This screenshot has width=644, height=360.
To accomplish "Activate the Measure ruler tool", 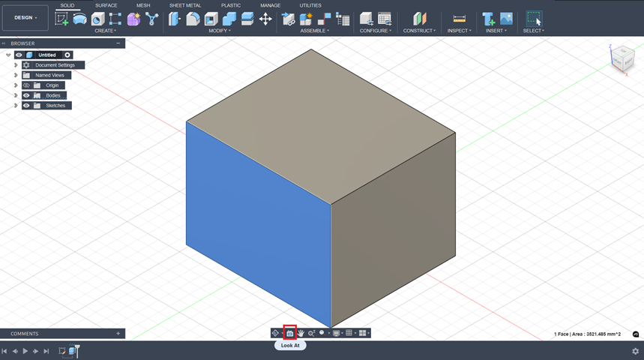I will click(459, 19).
